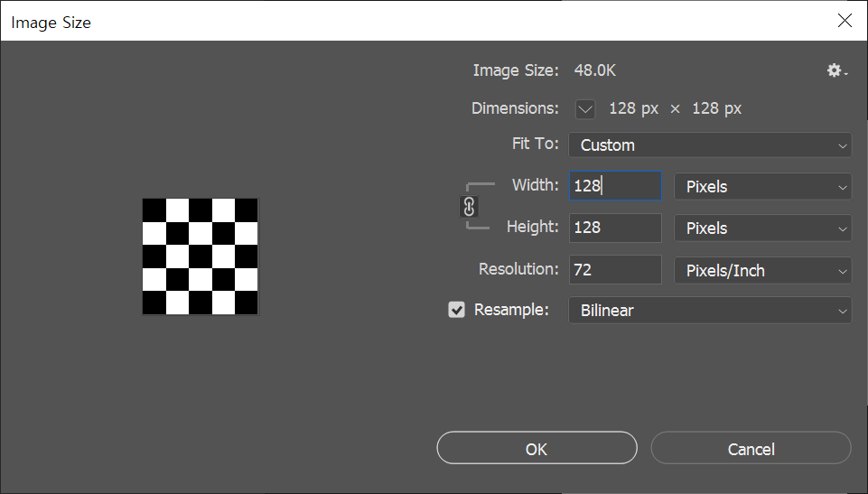The height and width of the screenshot is (494, 868).
Task: Click the 48.0K image size value
Action: pyautogui.click(x=594, y=70)
